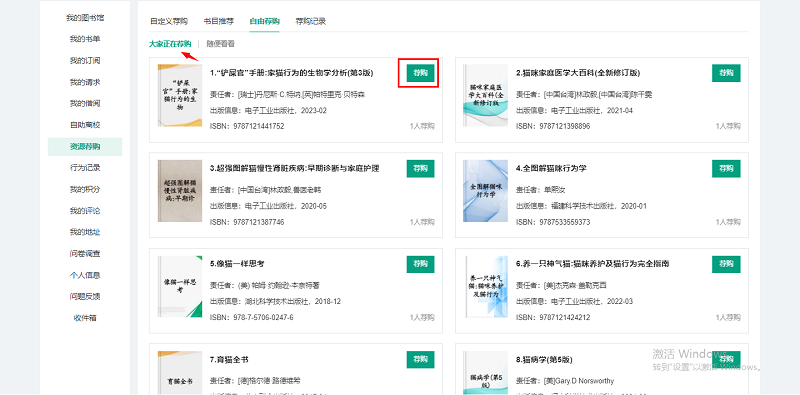800x395 pixels.
Task: Click 荐购 for 猫咪家庭医学大百科
Action: point(726,73)
